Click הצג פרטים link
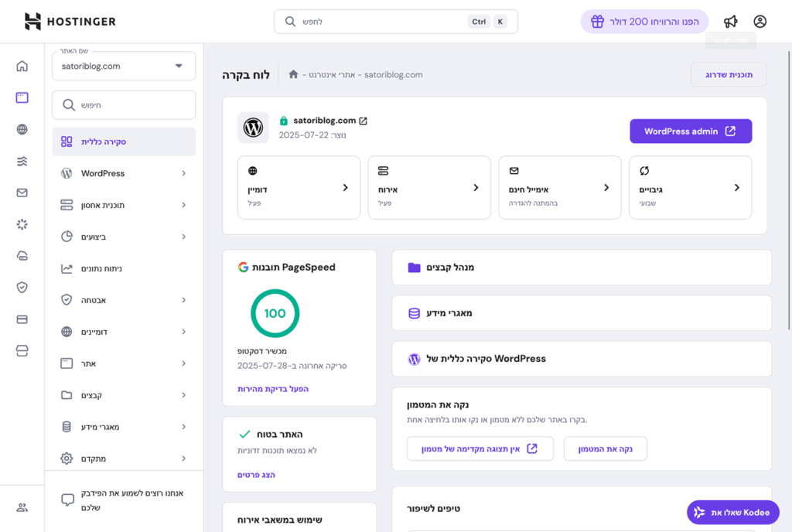Viewport: 792px width, 532px height. (x=256, y=475)
